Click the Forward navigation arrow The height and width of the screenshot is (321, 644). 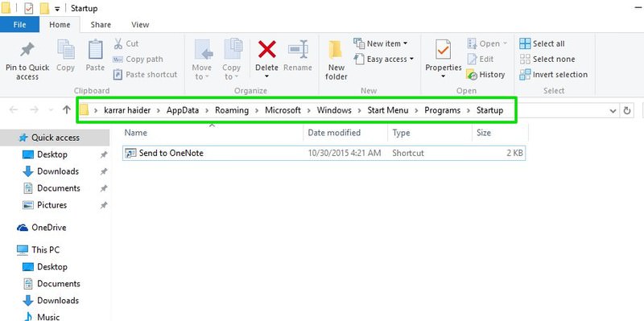(x=34, y=110)
